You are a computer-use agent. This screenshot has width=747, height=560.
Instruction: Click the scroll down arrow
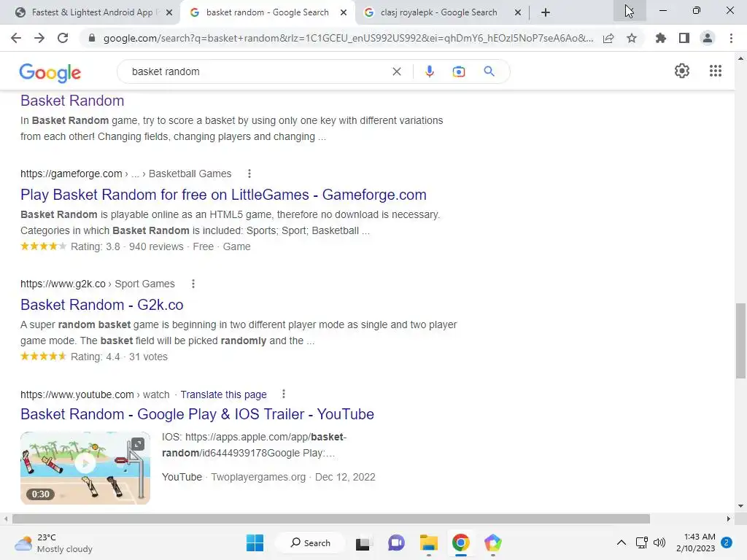pos(740,506)
